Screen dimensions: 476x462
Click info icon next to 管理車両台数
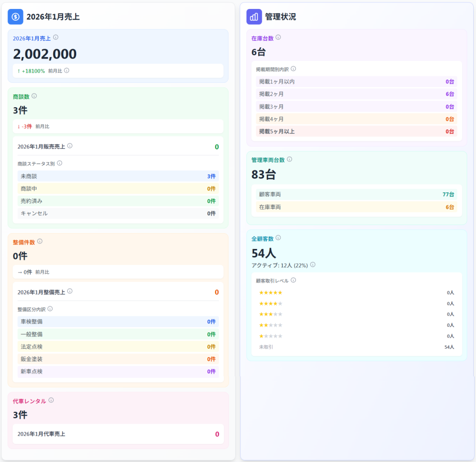point(289,160)
